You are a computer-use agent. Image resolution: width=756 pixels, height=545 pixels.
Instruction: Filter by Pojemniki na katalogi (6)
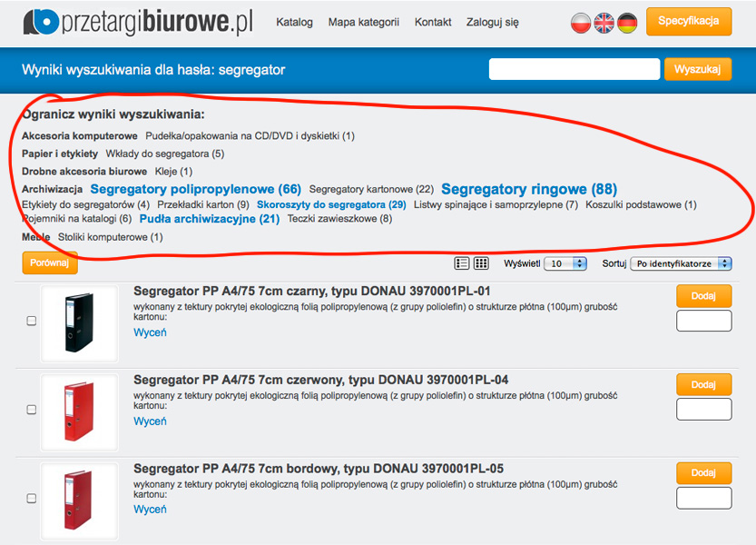pyautogui.click(x=76, y=219)
